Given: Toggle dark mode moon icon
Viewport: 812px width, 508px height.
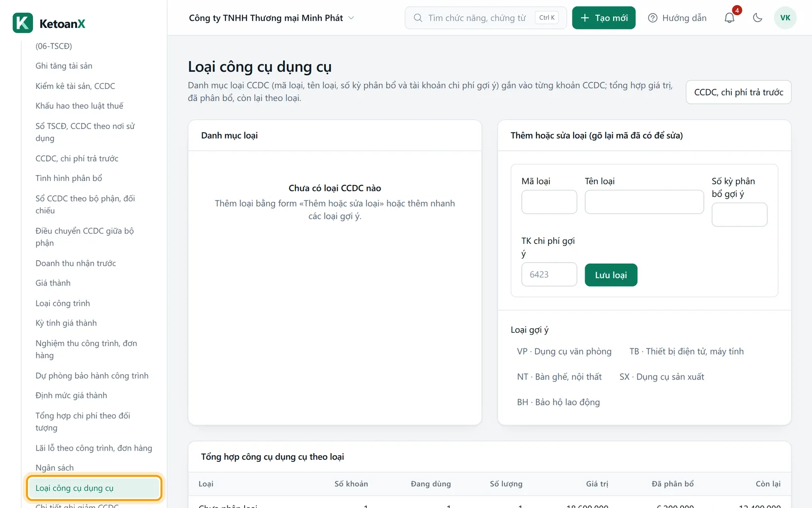Looking at the screenshot, I should tap(758, 18).
